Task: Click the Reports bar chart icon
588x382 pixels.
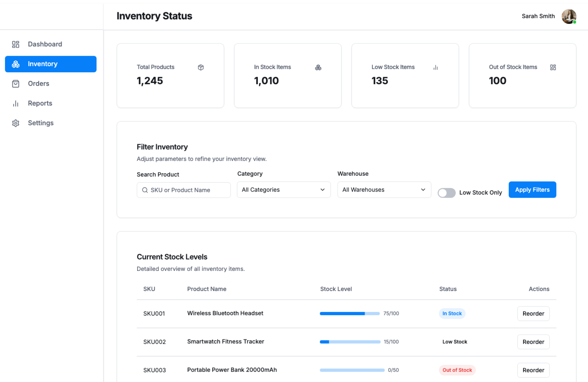Action: tap(16, 103)
